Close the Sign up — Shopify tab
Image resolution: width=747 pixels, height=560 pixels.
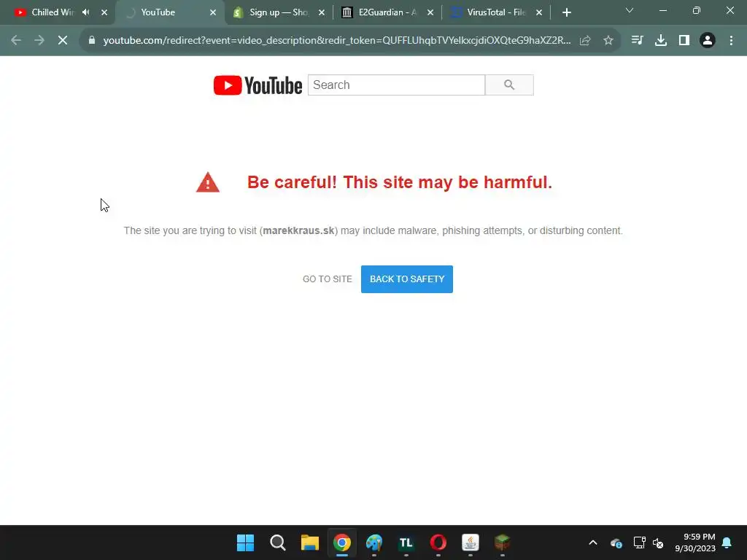(x=322, y=13)
